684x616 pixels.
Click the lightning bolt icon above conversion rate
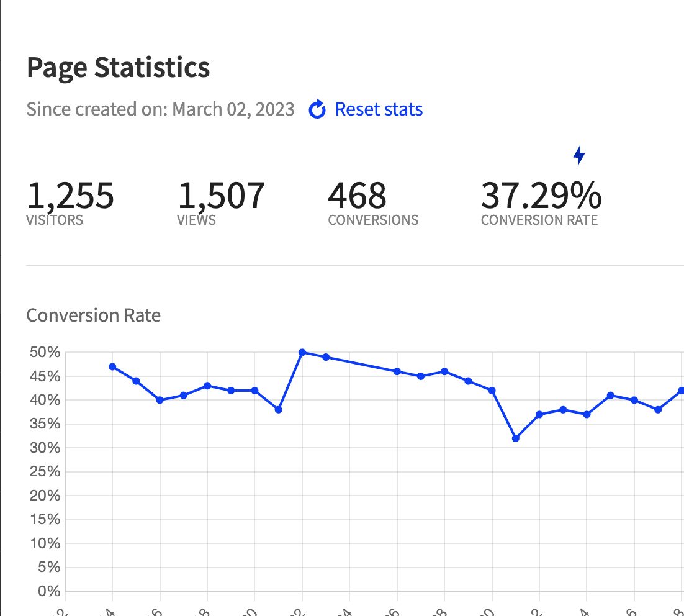(x=579, y=155)
